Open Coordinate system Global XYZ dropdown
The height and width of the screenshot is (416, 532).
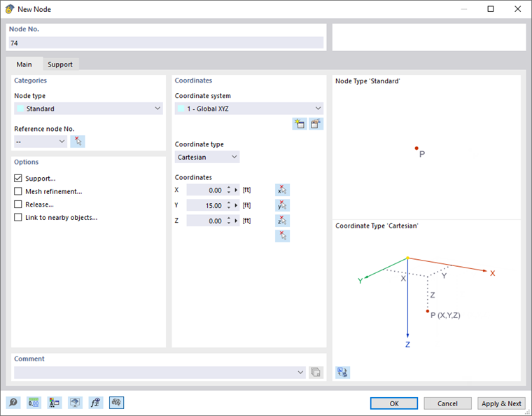[249, 109]
